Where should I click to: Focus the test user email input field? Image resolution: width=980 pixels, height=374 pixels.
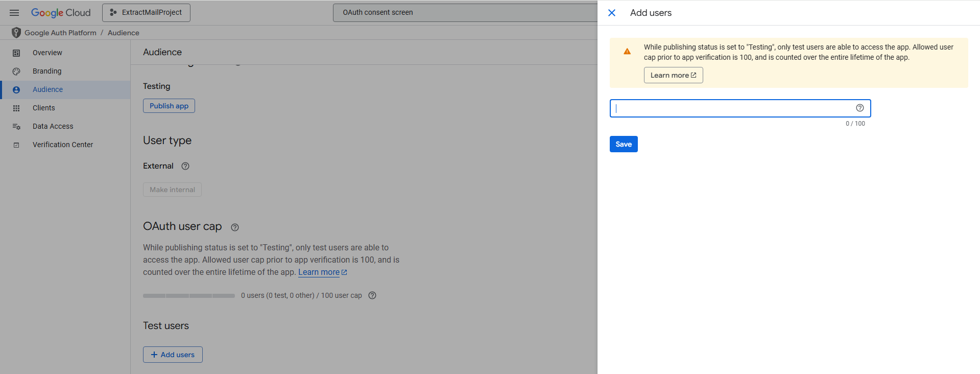click(x=733, y=108)
